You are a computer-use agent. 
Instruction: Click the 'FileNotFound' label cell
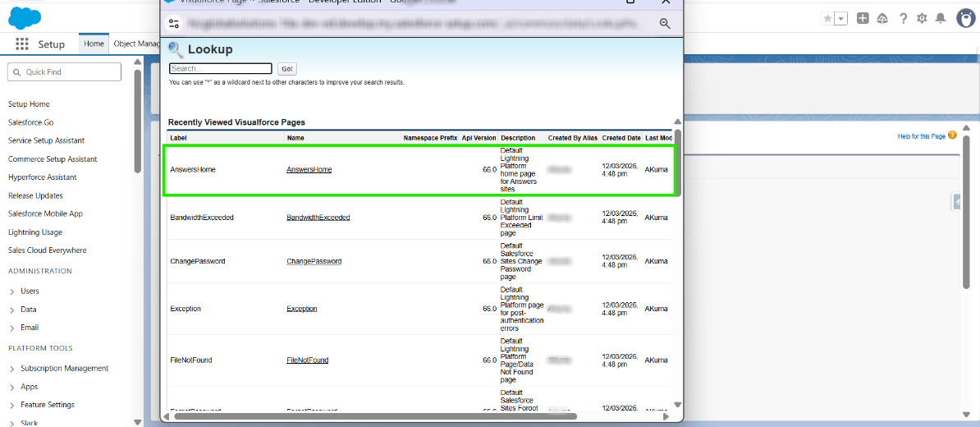click(x=191, y=360)
